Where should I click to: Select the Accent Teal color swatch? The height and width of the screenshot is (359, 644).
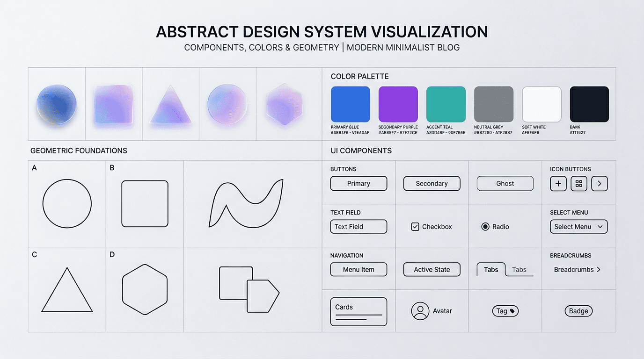pyautogui.click(x=446, y=104)
